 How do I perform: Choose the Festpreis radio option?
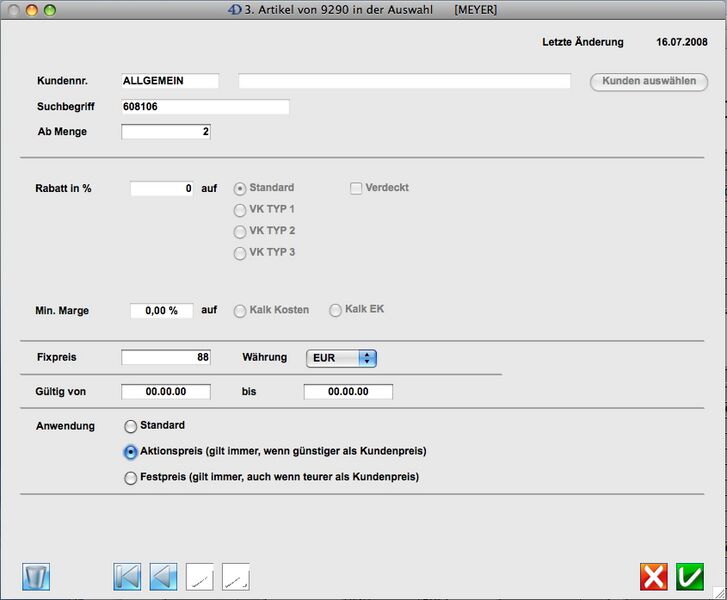(130, 478)
